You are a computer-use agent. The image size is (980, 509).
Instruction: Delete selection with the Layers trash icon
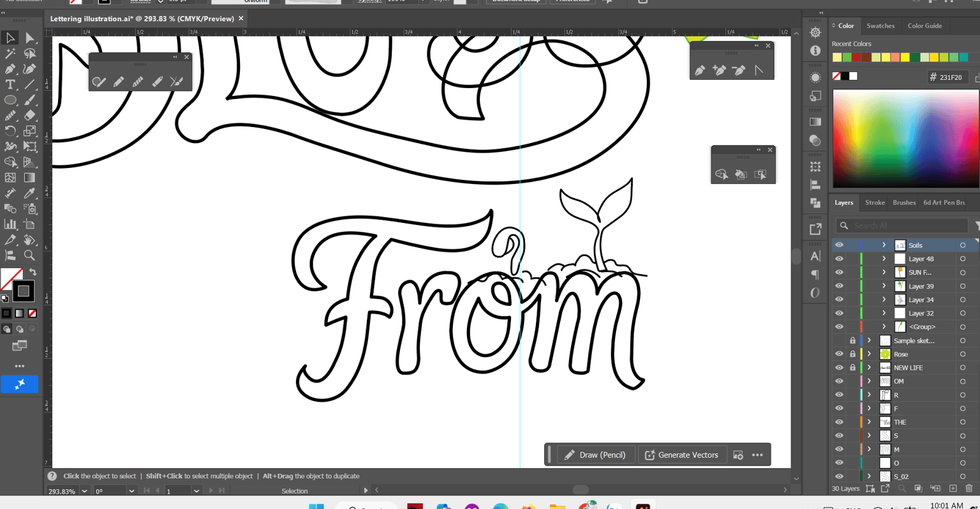point(969,489)
